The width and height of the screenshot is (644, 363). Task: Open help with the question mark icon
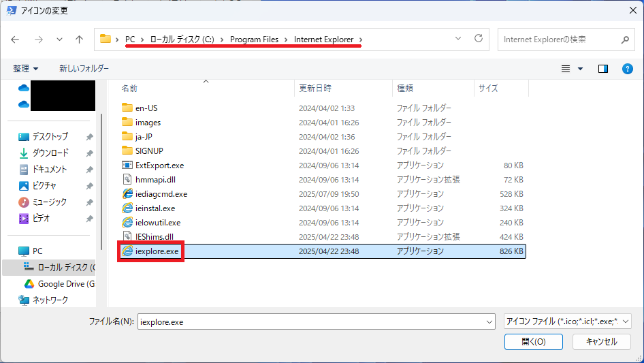(x=627, y=69)
